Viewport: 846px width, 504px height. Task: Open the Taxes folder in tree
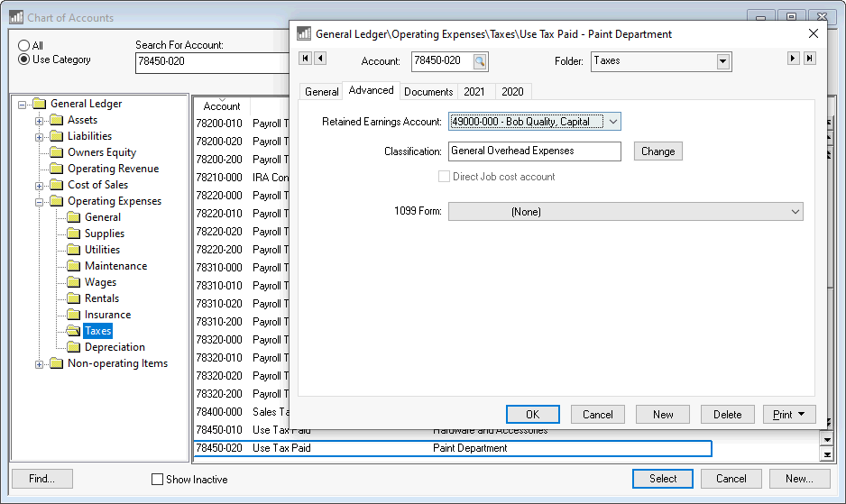97,331
